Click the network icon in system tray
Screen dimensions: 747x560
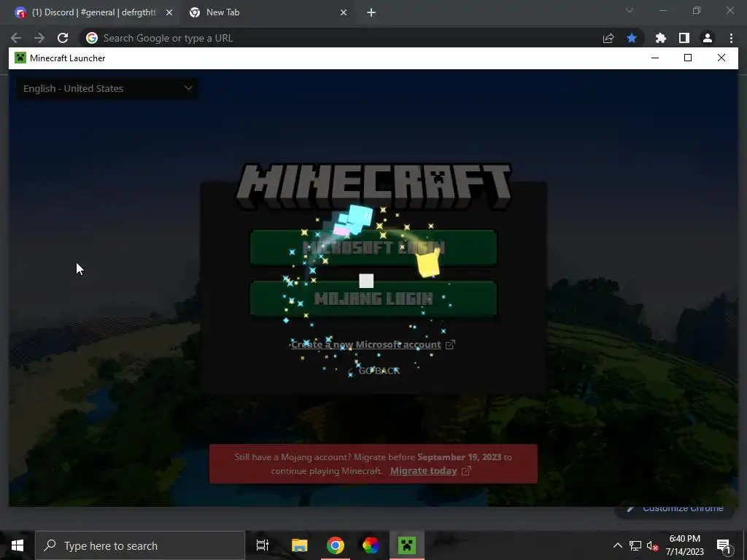tap(635, 545)
